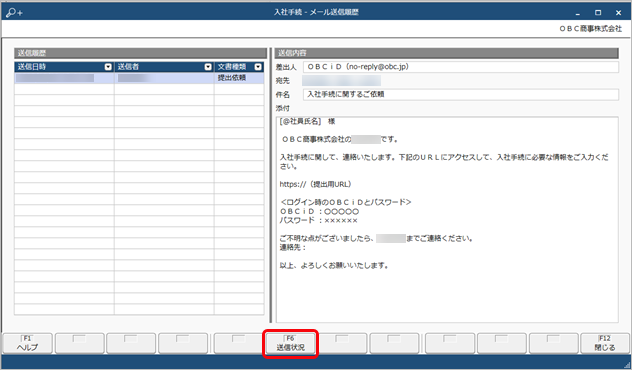Image resolution: width=632 pixels, height=370 pixels.
Task: Click the 送信日時 column header
Action: click(64, 67)
